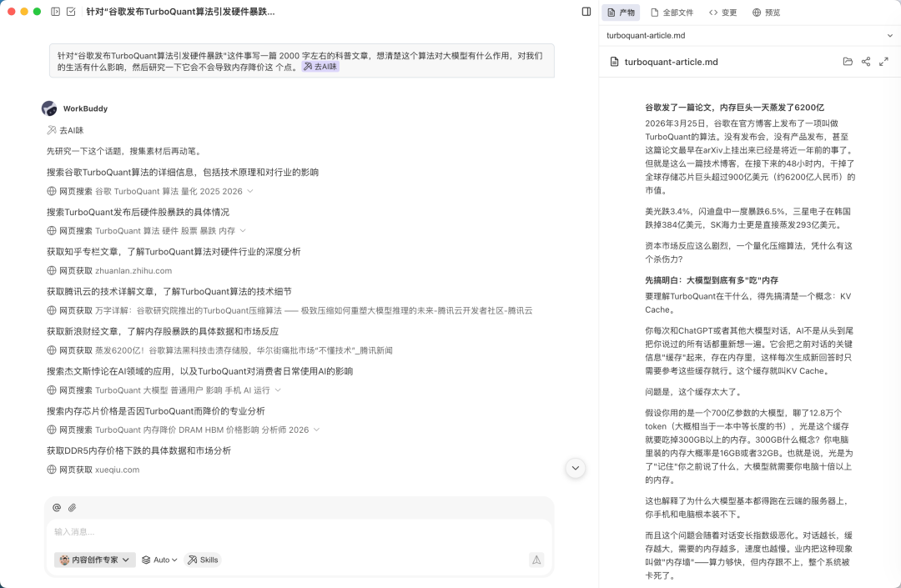Click the new task checklist icon
This screenshot has width=901, height=588.
pos(71,12)
